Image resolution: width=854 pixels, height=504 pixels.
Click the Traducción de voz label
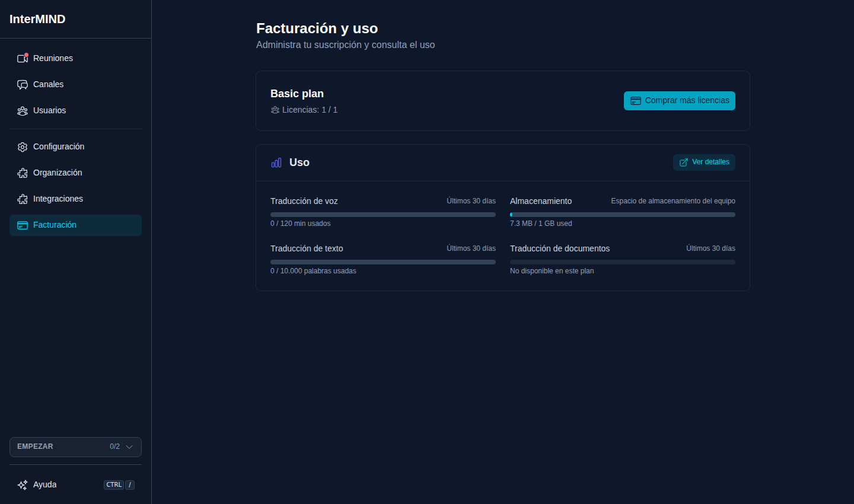pos(304,201)
